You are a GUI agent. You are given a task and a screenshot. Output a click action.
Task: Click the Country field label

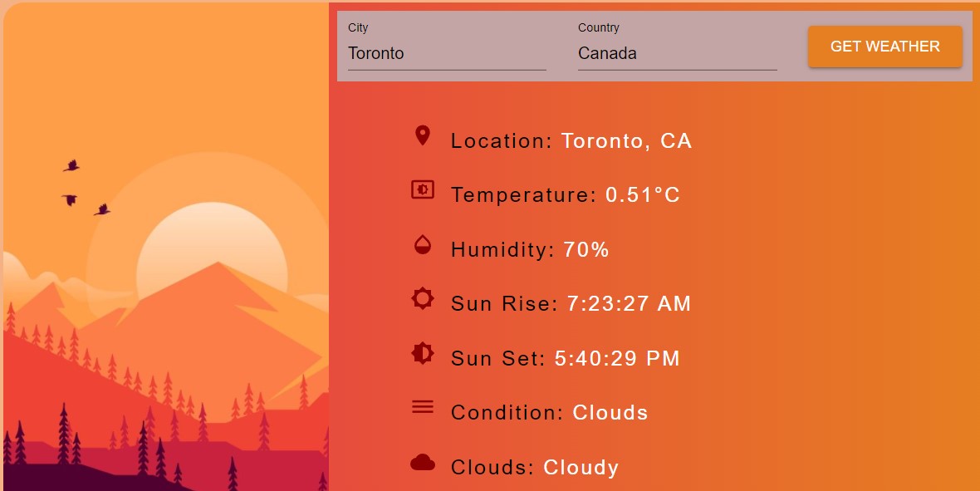598,27
